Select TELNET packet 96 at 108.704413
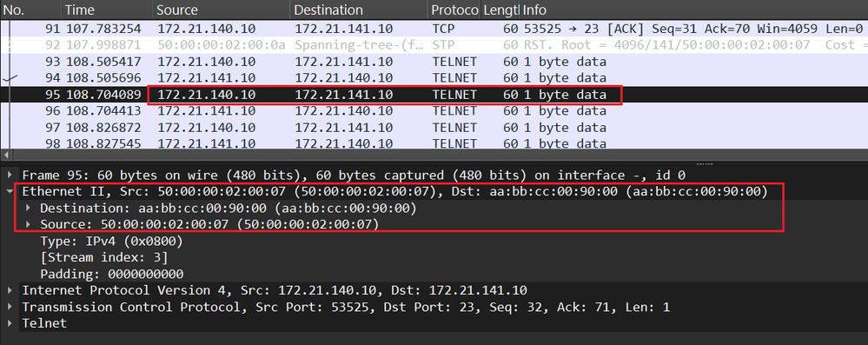 [434, 110]
